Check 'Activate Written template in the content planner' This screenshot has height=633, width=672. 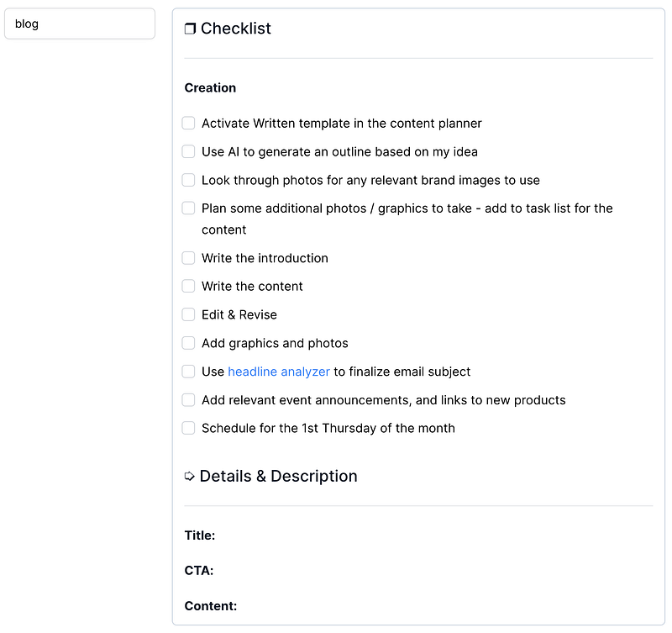[x=189, y=124]
